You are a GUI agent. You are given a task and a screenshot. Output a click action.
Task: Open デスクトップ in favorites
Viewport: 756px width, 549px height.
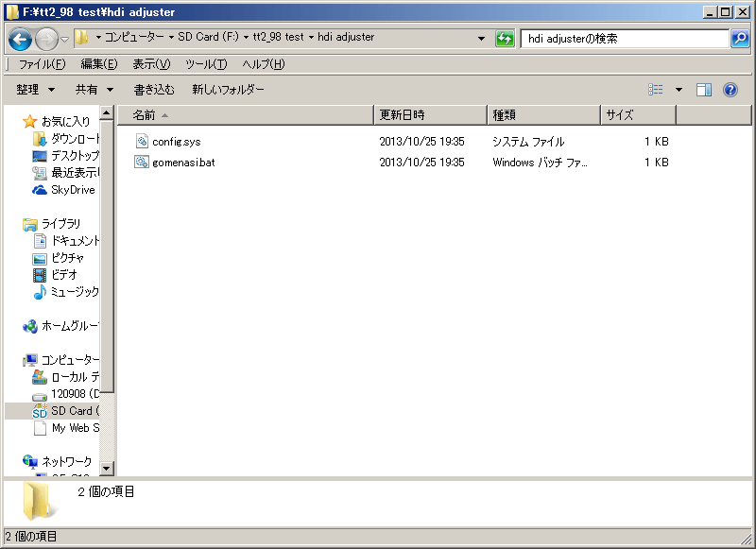pyautogui.click(x=75, y=156)
